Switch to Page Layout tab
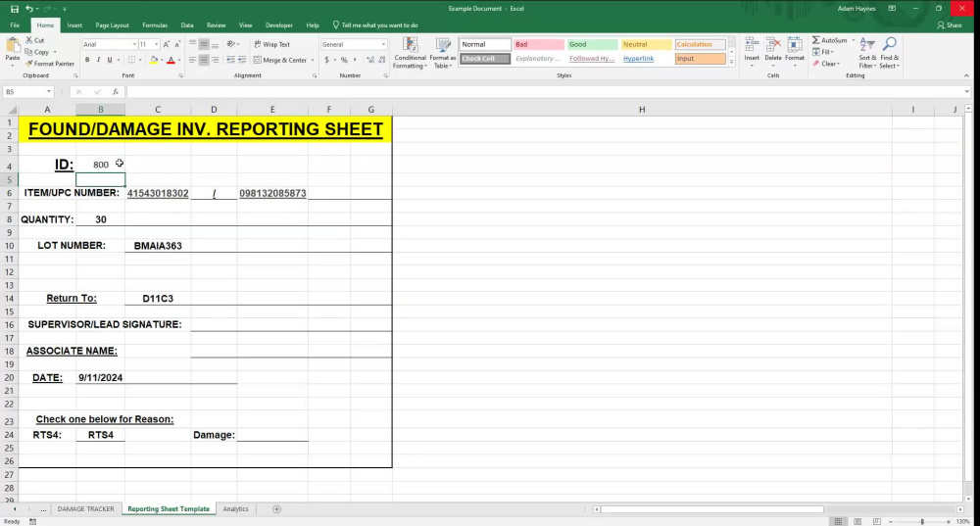980x526 pixels. click(112, 25)
